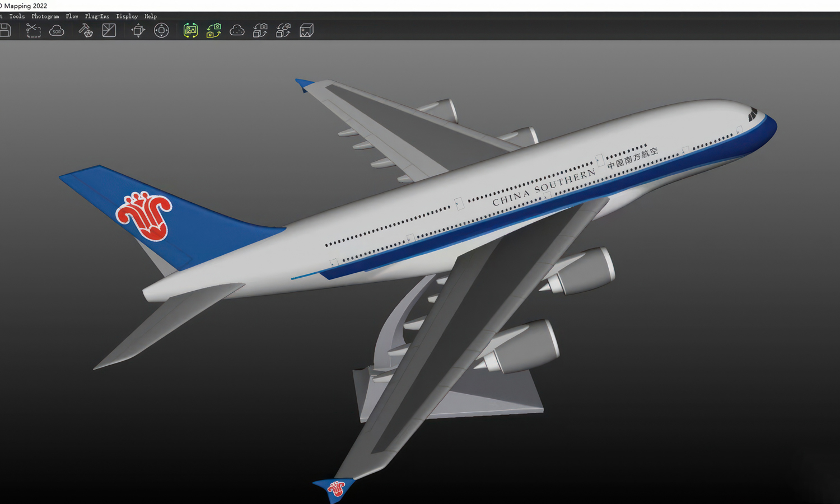Open the Plug-Ins menu
The width and height of the screenshot is (840, 504).
tap(97, 16)
